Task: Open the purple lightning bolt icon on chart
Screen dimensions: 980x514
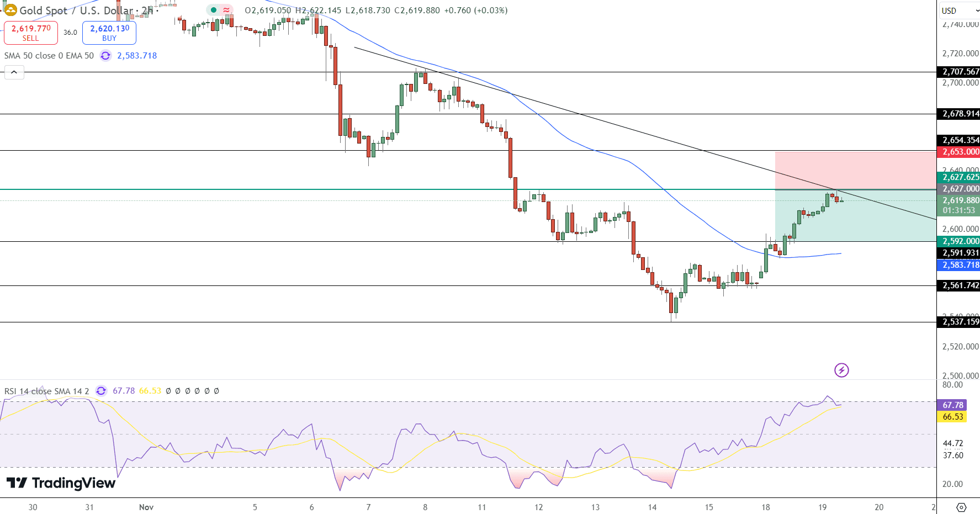Action: tap(841, 370)
